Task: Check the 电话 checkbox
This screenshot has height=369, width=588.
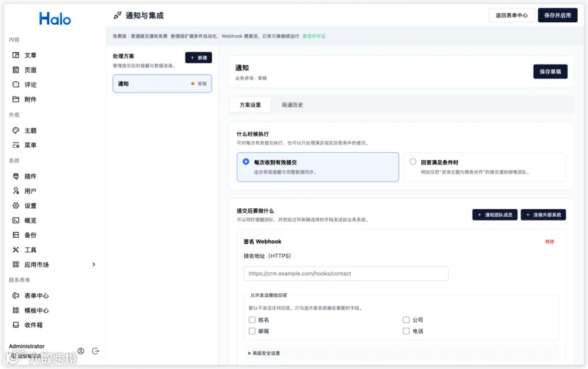Action: tap(406, 331)
